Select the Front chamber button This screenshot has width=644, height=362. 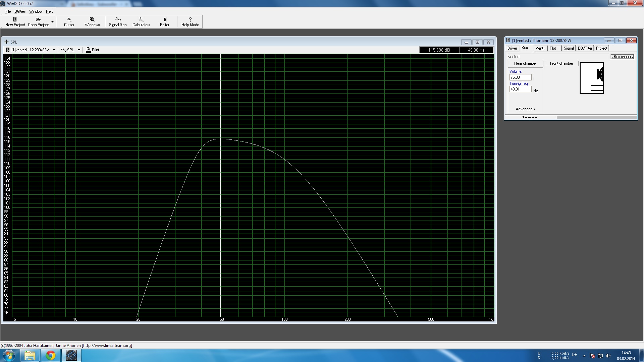coord(561,63)
